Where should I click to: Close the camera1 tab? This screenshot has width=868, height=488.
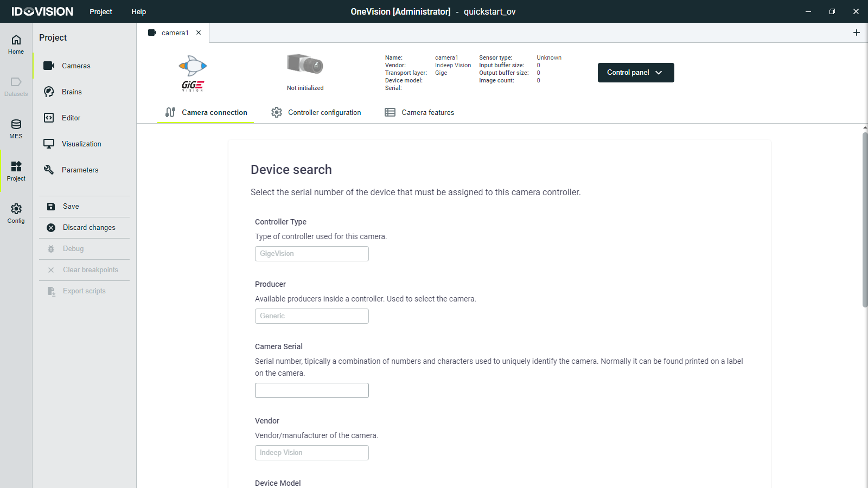(199, 33)
